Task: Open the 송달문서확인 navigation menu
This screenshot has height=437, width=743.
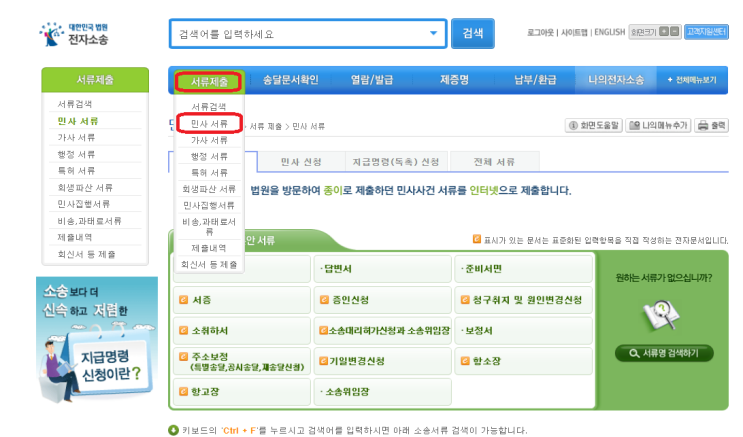Action: pyautogui.click(x=290, y=80)
